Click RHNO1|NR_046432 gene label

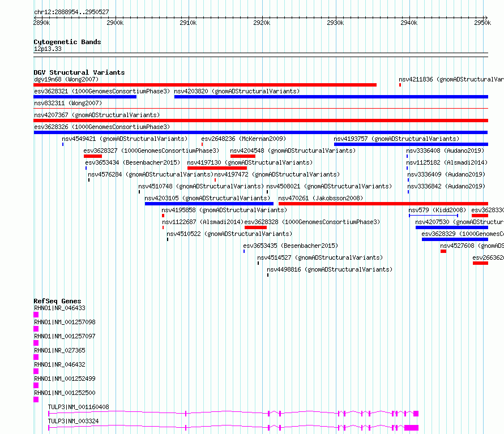(60, 364)
